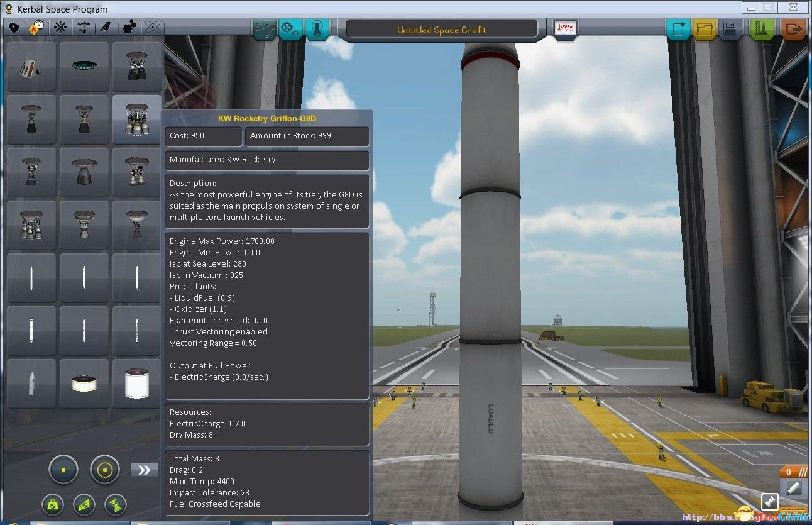Open the flag selector with Kerbal flag

(x=565, y=29)
